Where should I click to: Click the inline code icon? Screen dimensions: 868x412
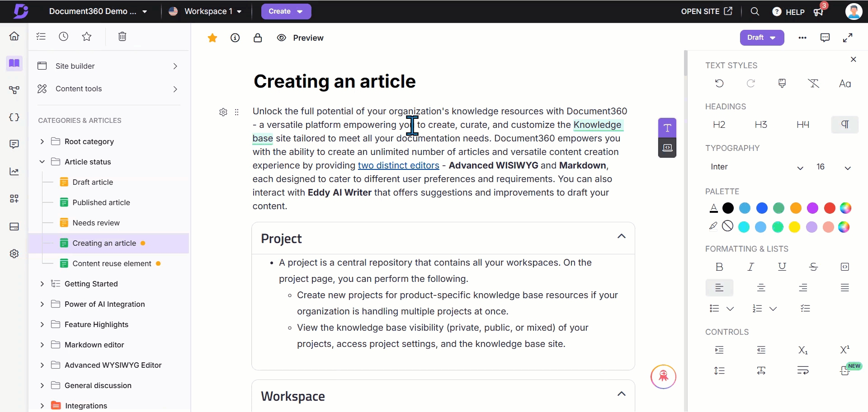(x=845, y=267)
